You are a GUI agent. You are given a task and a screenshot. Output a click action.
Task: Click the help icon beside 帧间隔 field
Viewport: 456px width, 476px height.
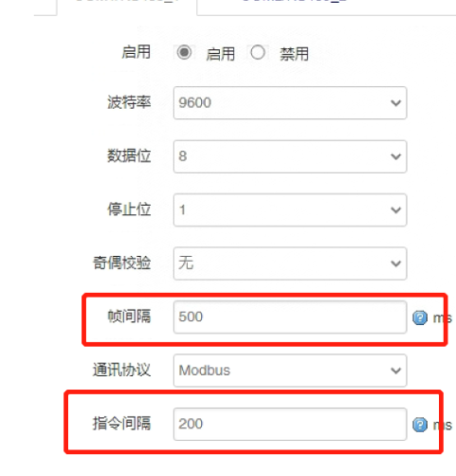(x=420, y=317)
